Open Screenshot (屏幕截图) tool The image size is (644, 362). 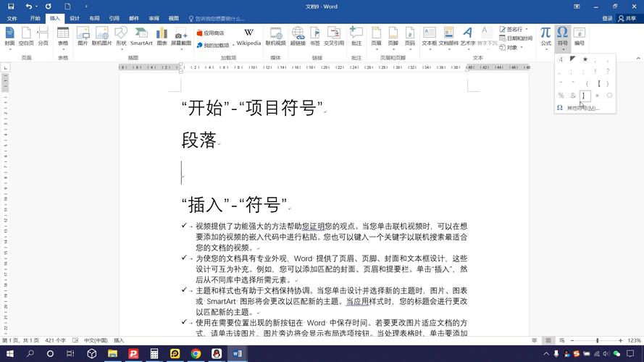coord(181,37)
